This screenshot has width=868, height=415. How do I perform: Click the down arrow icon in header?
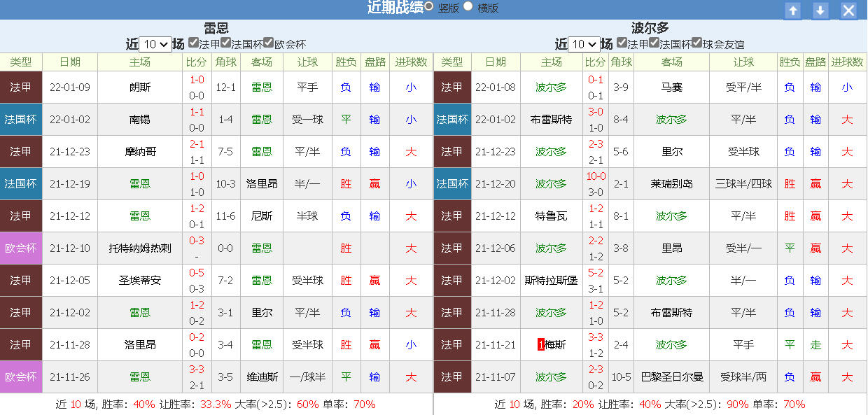pos(820,10)
